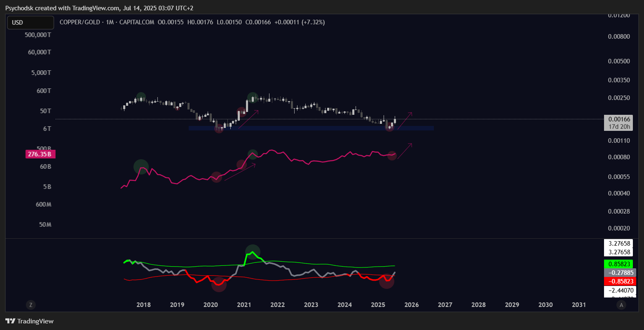The image size is (644, 330).
Task: Click the 0.00800 price scale label
Action: [619, 36]
